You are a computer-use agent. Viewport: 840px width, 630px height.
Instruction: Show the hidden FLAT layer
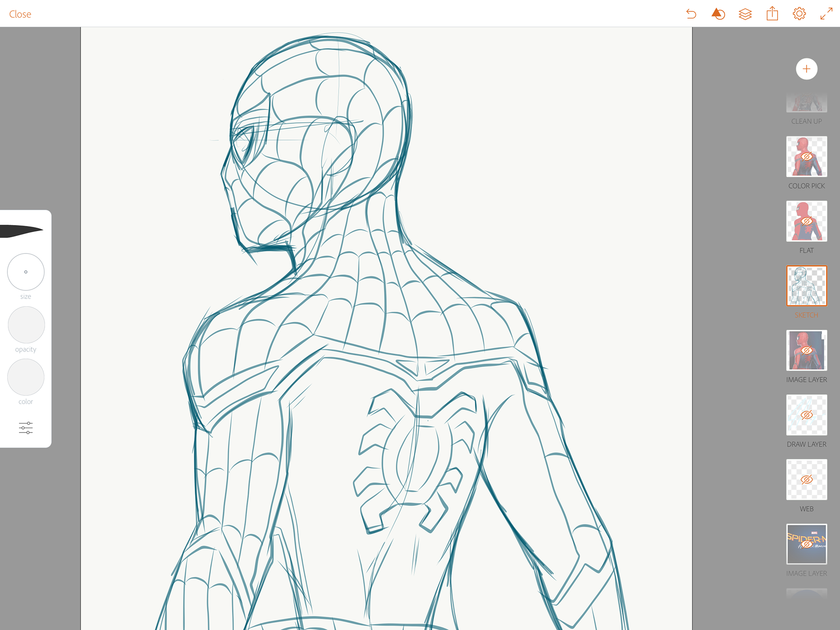806,221
